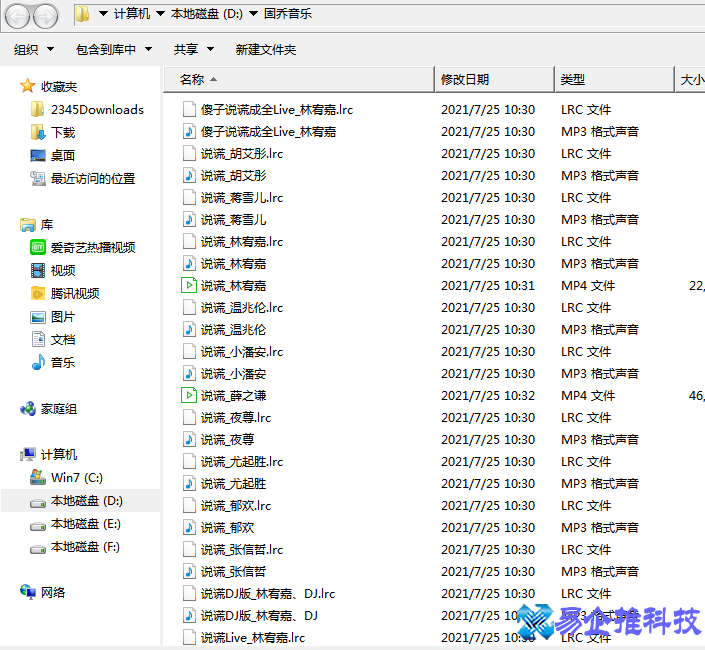Screen dimensions: 705x650
Task: Select the 下载 folder icon in sidebar
Action: tap(38, 132)
